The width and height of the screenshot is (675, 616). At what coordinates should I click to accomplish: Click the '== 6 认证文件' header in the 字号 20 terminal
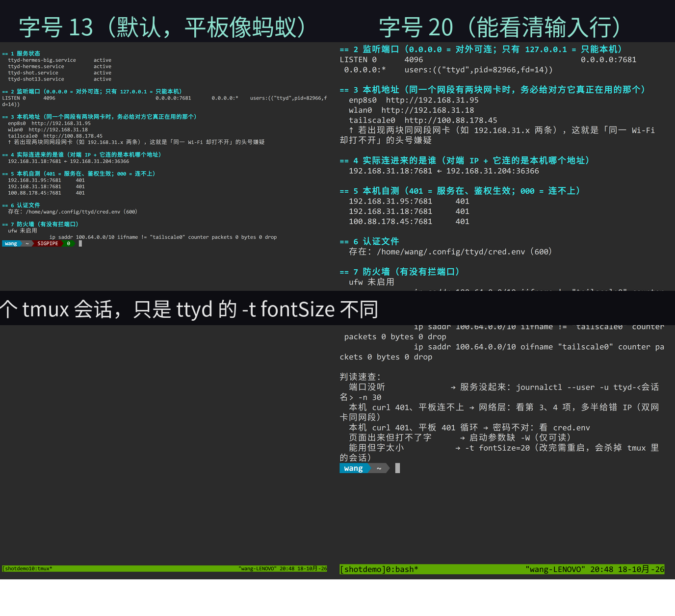click(x=369, y=241)
